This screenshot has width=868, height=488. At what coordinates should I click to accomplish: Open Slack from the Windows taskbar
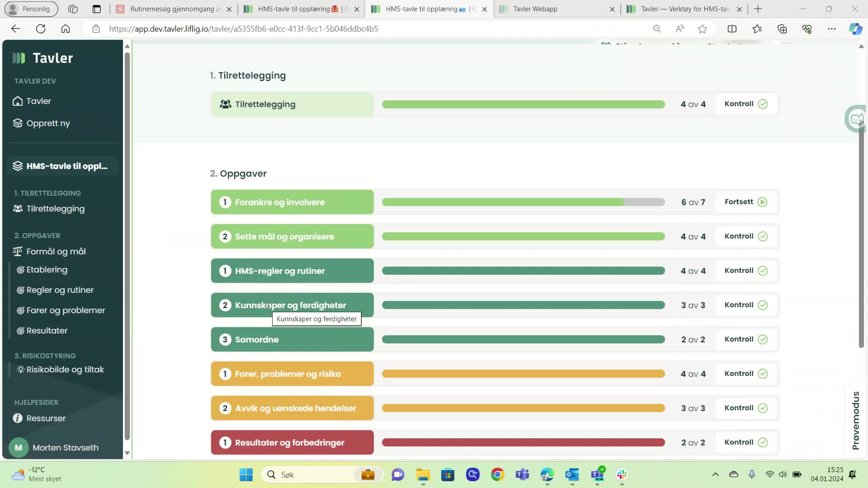coord(622,474)
